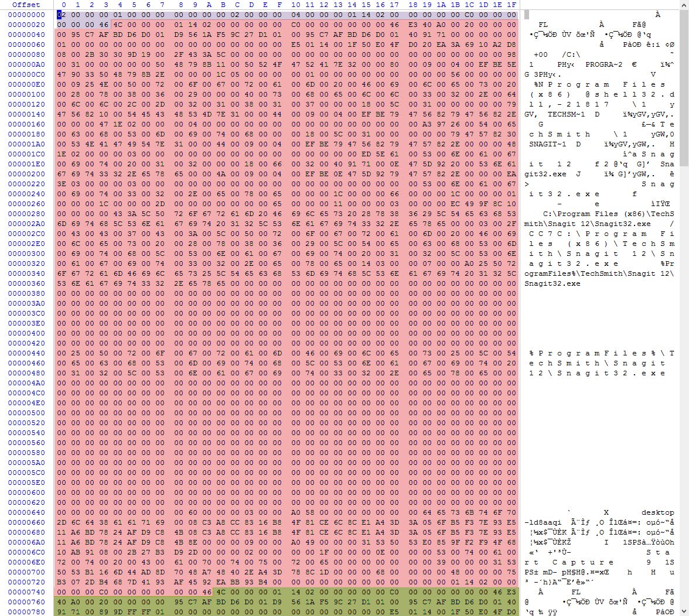
Task: Click offset row label 00000440
Action: click(26, 354)
